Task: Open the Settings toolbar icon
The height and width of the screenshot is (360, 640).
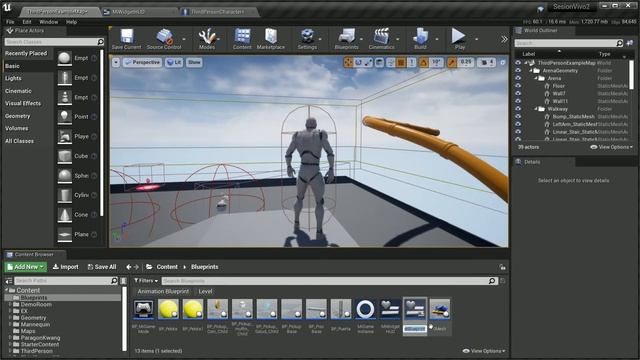Action: pyautogui.click(x=307, y=39)
